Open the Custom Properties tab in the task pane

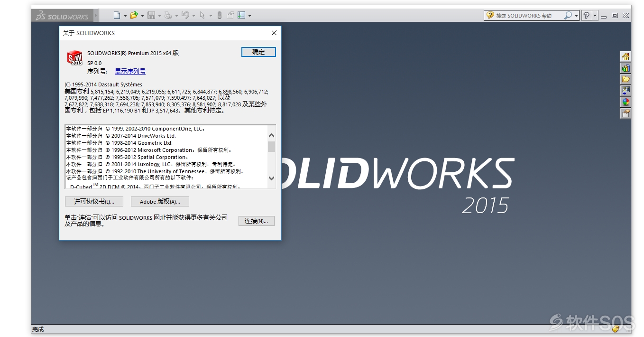click(x=626, y=113)
